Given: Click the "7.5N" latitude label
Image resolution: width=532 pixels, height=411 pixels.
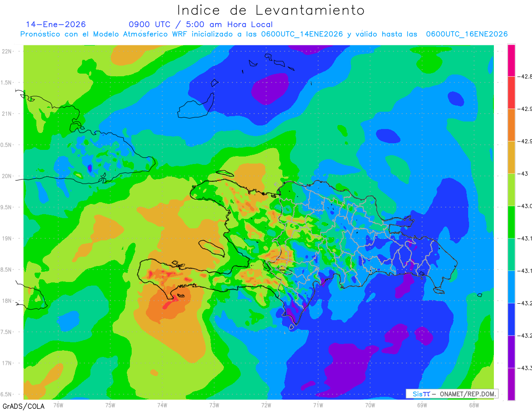Looking at the screenshot, I should [x=7, y=332].
